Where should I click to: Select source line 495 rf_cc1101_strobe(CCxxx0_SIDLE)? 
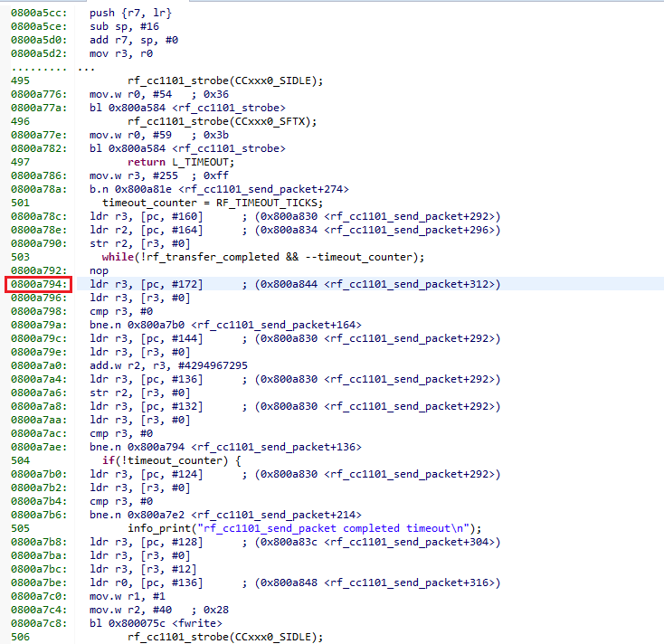tap(225, 80)
